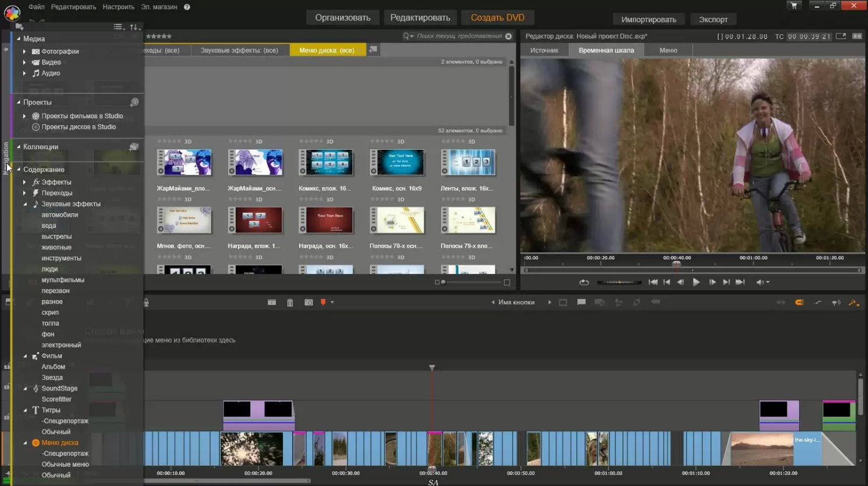Collapse the Медиа tree section
868x486 pixels.
tap(18, 38)
